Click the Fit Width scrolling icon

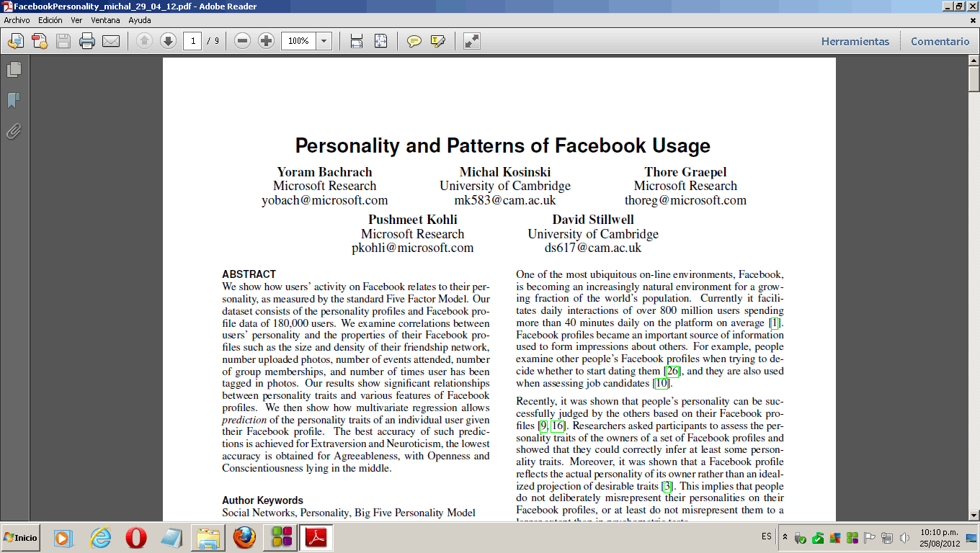coord(356,41)
